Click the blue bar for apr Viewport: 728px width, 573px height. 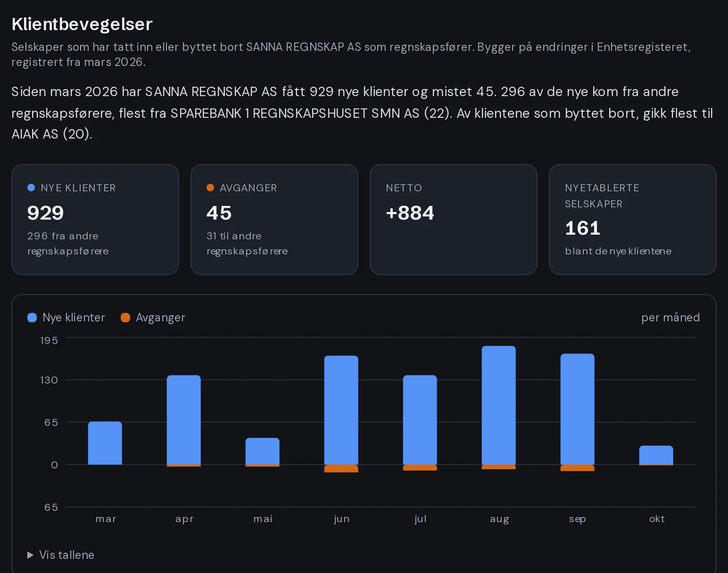184,420
